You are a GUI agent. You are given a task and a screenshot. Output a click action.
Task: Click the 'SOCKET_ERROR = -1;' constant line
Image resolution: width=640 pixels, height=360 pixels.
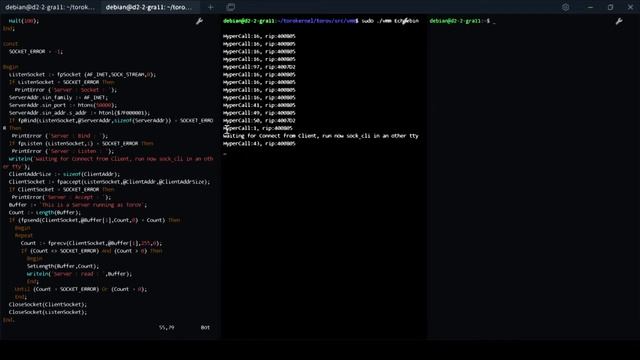(36, 51)
